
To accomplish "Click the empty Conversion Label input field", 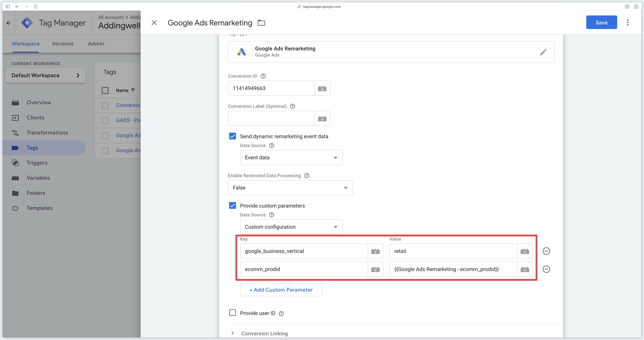I will point(271,118).
